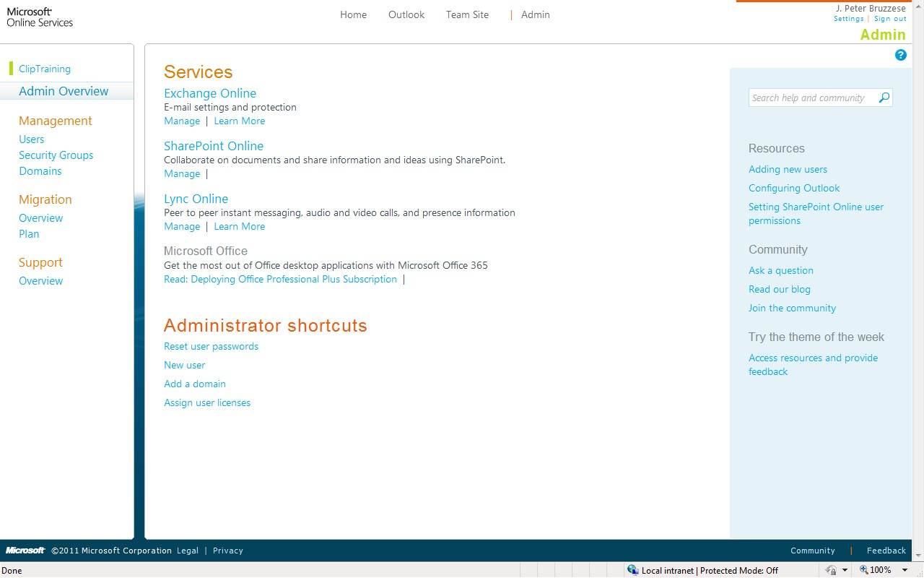This screenshot has width=924, height=578.
Task: Click Manage under Lync Online
Action: 182,226
